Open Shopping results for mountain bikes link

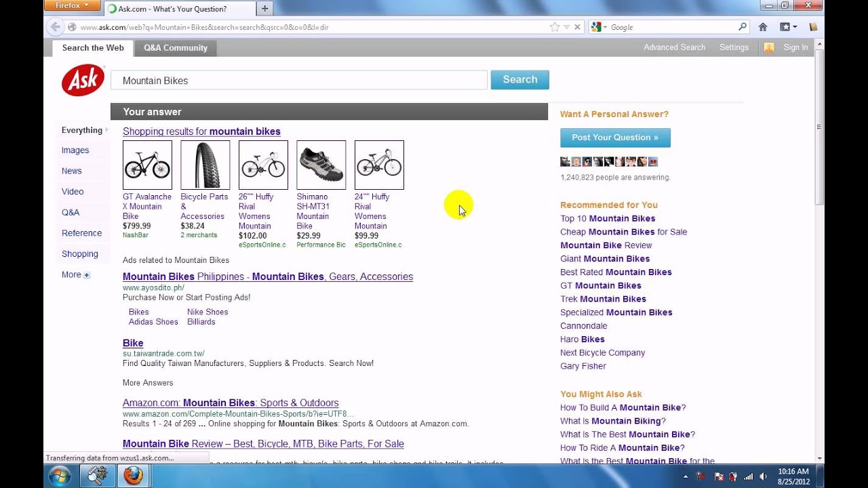click(201, 131)
